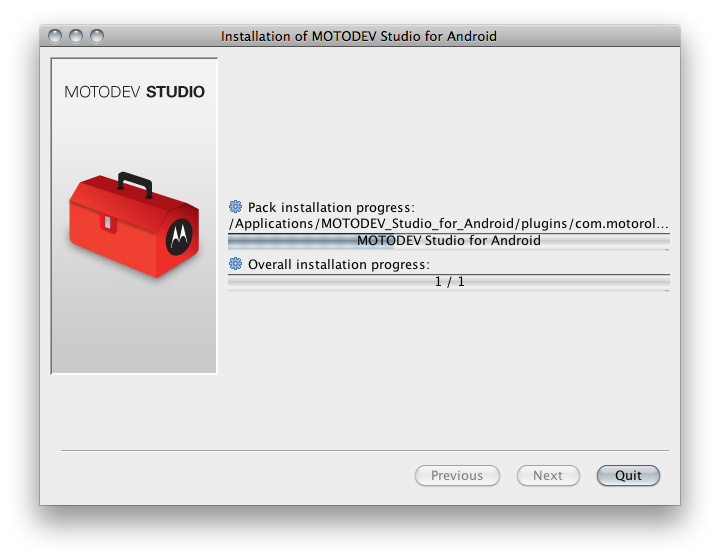
Task: Zoom the installer window
Action: pyautogui.click(x=97, y=36)
